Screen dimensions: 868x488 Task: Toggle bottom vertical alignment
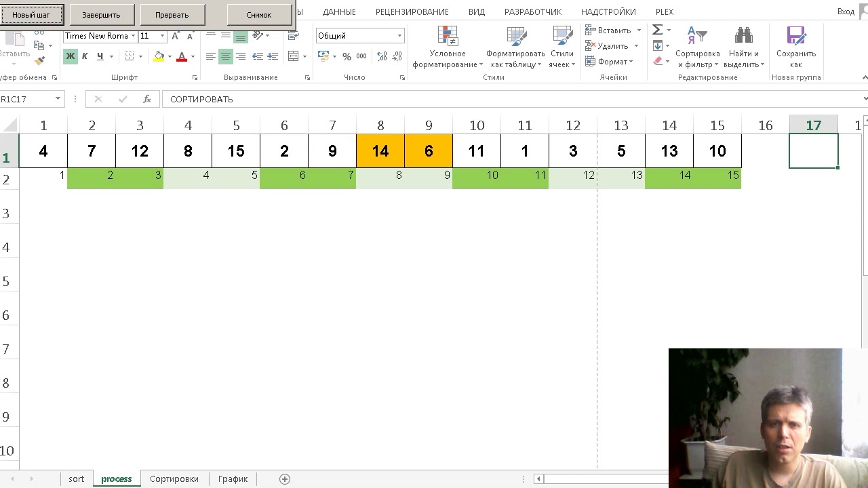tap(241, 37)
